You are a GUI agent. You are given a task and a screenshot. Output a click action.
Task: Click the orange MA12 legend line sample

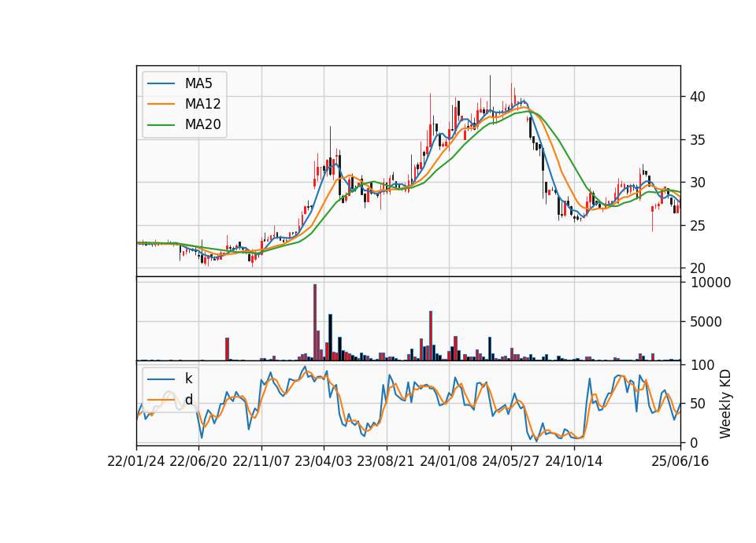[x=161, y=104]
